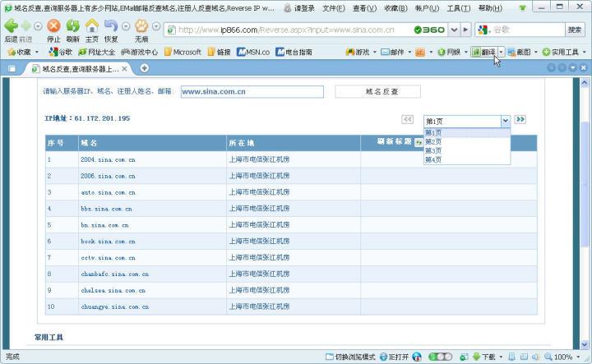Open the auto.sina.com.cn domain link
Viewport: 592px width, 364px height.
click(108, 192)
